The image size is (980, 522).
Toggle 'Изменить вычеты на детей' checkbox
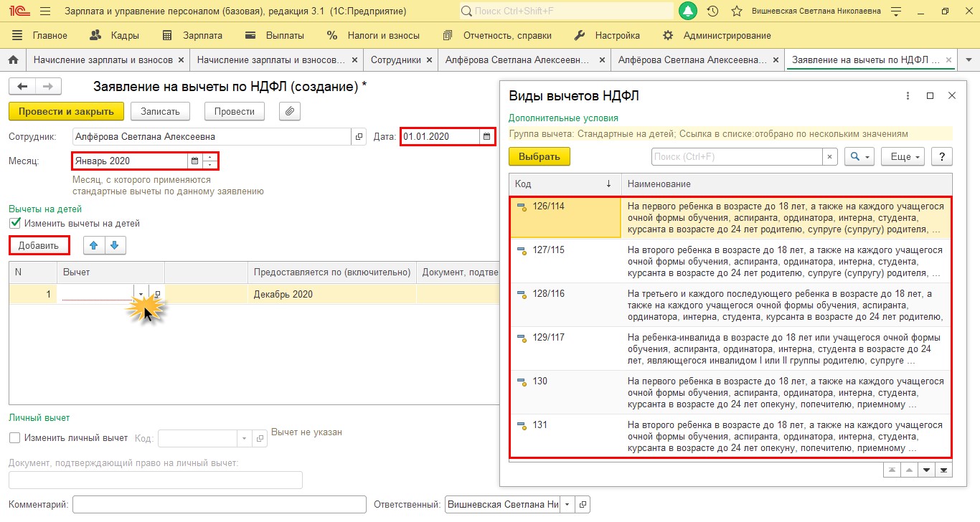point(15,224)
